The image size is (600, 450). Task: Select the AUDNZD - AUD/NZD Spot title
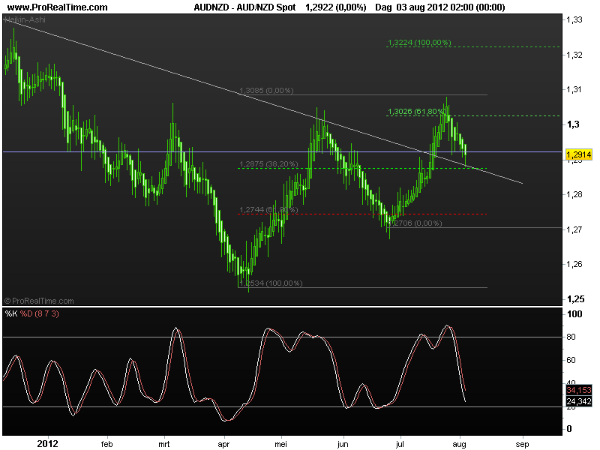tap(245, 7)
